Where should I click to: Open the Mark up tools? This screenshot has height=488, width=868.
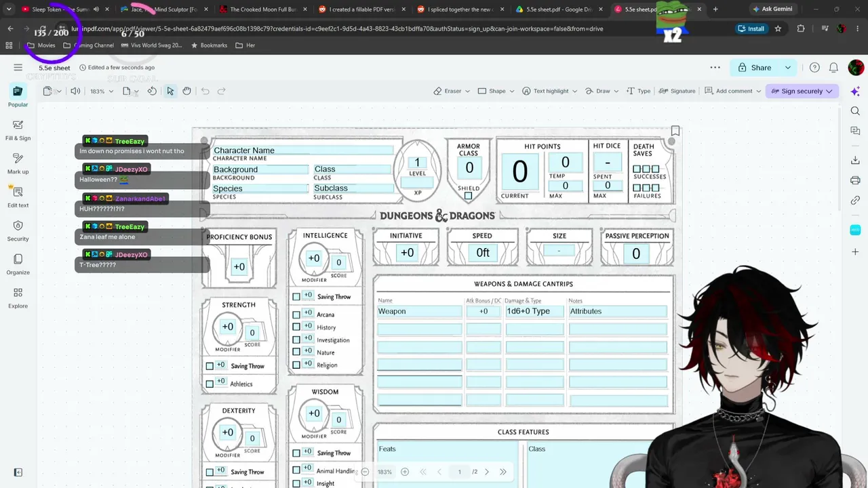[x=18, y=163]
